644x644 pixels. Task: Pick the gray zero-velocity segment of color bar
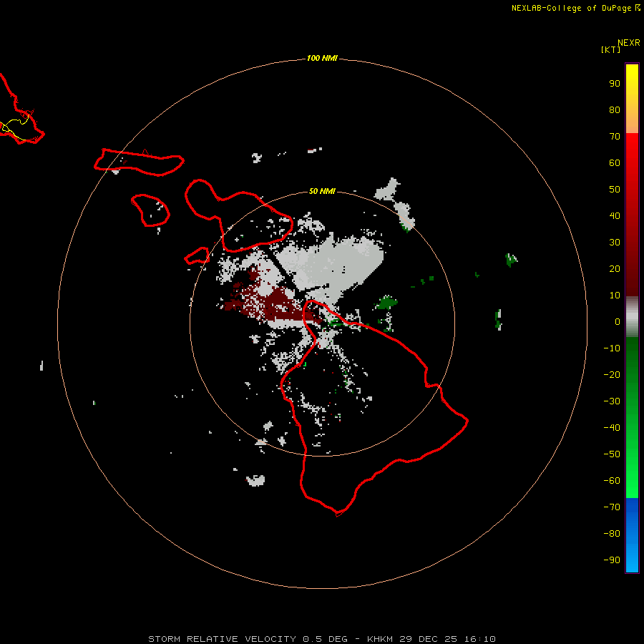pos(632,317)
